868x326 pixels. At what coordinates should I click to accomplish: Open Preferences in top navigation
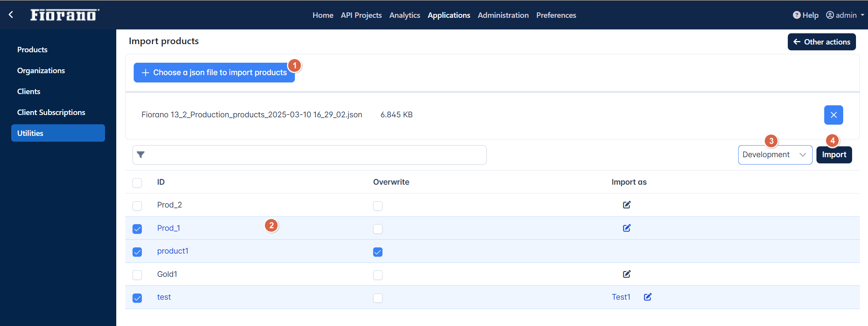[556, 15]
